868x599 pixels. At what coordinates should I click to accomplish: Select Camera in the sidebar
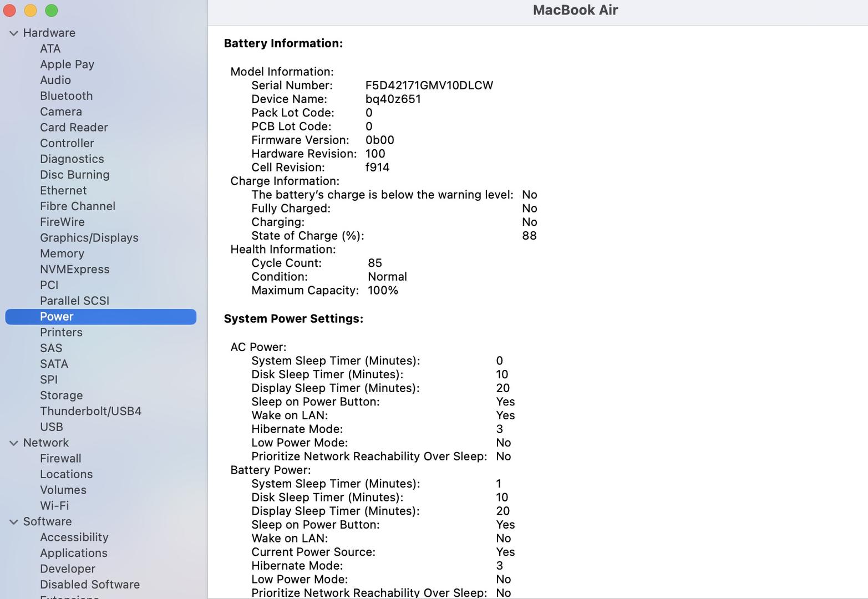pyautogui.click(x=61, y=112)
